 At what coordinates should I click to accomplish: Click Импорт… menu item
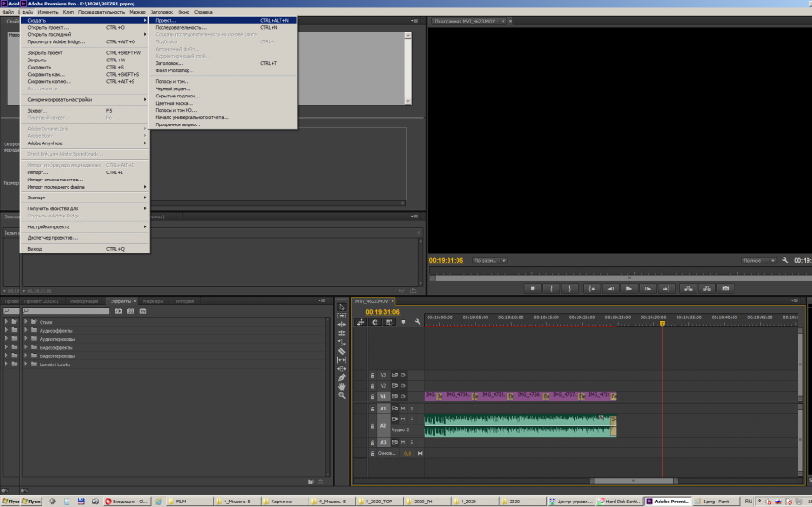pos(85,172)
